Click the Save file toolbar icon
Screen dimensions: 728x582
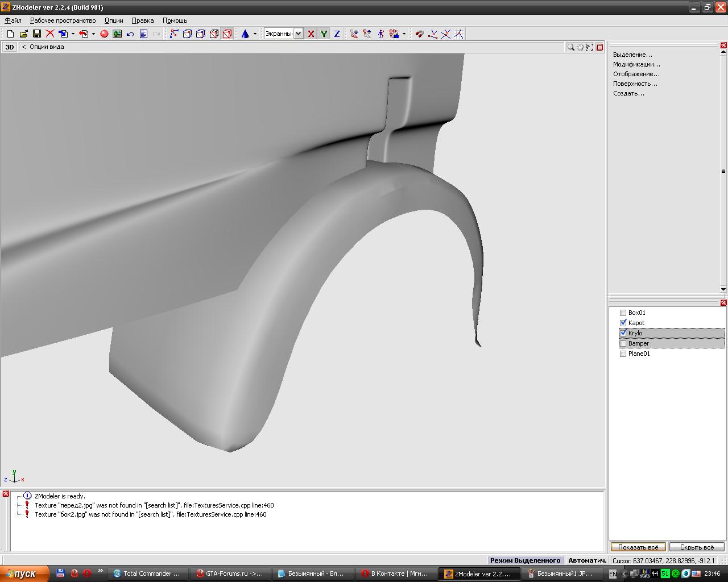point(36,34)
